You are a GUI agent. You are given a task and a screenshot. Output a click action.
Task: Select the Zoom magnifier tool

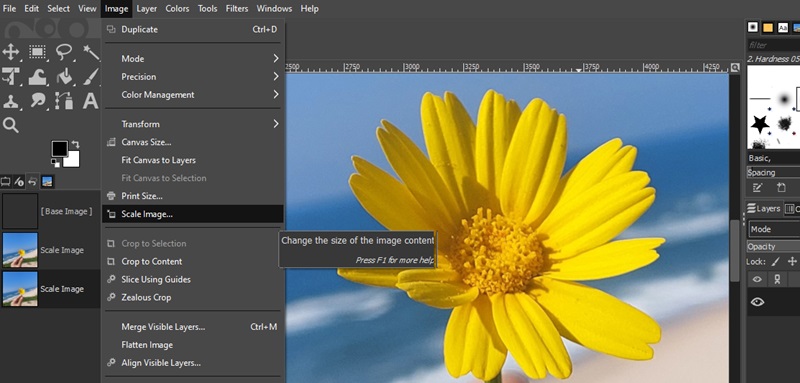tap(11, 125)
